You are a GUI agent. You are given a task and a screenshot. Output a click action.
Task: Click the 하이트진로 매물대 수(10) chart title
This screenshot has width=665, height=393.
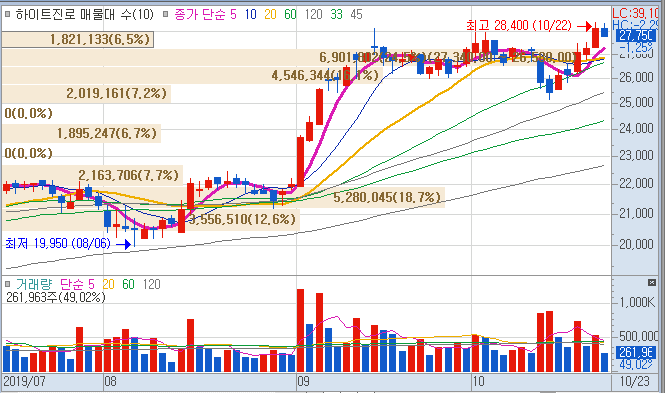(84, 15)
